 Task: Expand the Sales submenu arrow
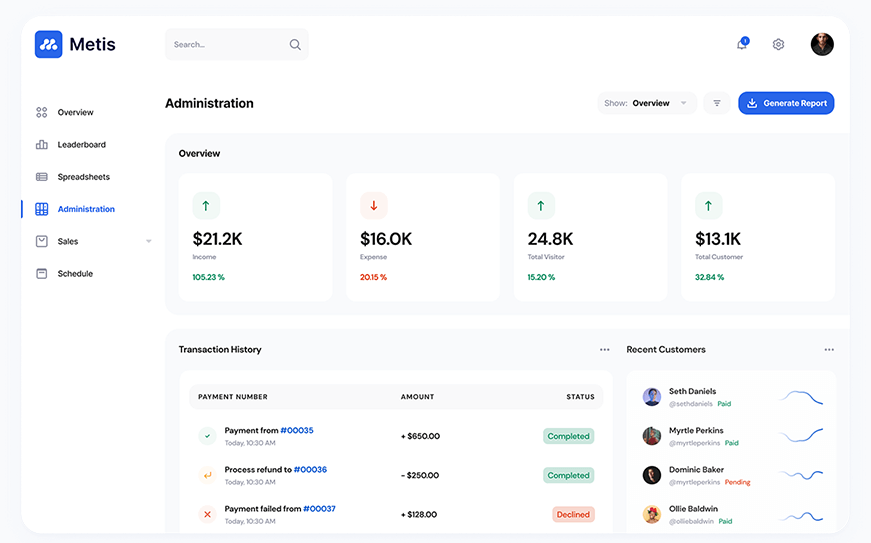pyautogui.click(x=149, y=241)
